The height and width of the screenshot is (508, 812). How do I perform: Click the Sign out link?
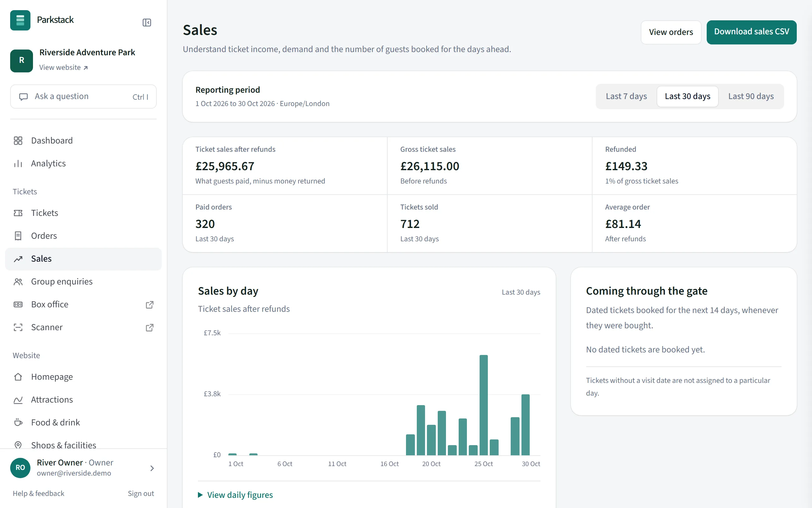(x=141, y=493)
